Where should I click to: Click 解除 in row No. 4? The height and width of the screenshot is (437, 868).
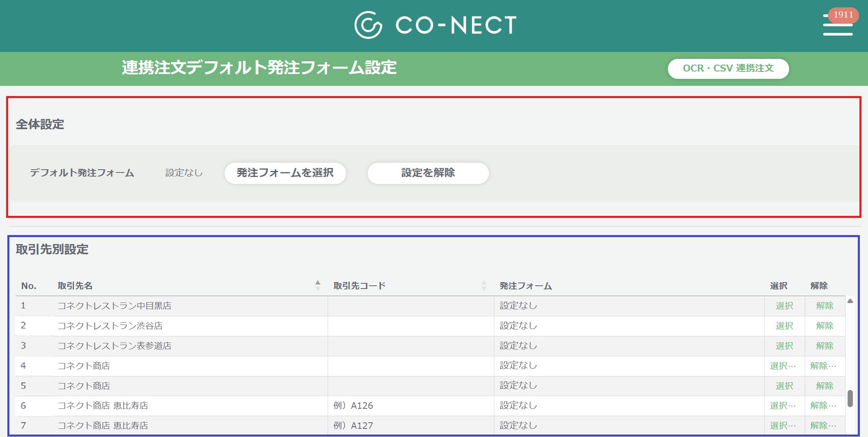click(823, 366)
